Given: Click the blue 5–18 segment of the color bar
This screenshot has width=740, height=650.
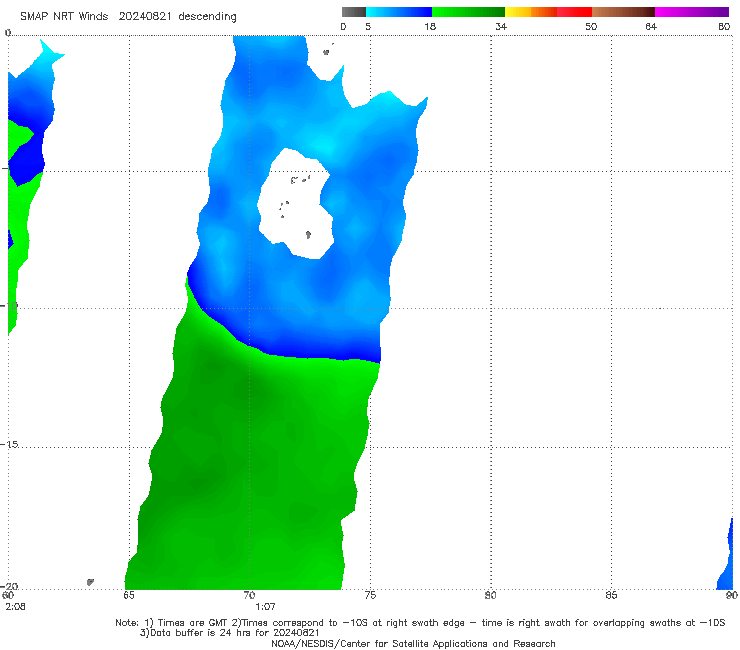Looking at the screenshot, I should click(x=399, y=12).
